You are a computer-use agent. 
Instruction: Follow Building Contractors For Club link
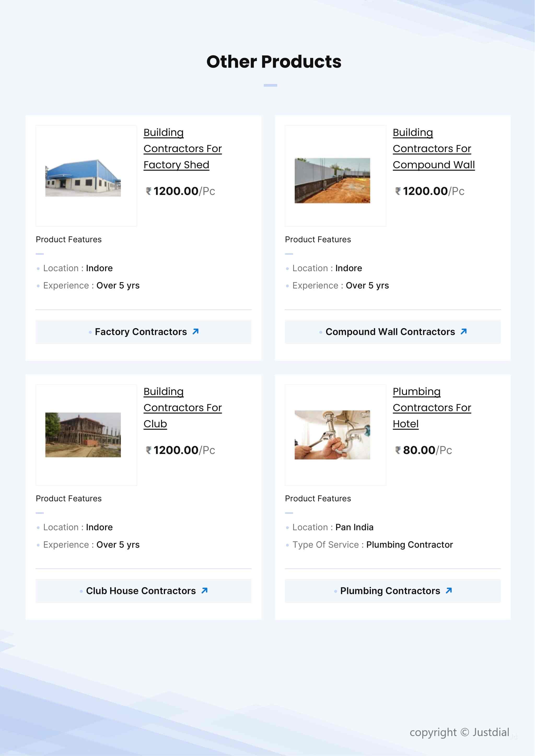[x=183, y=408]
